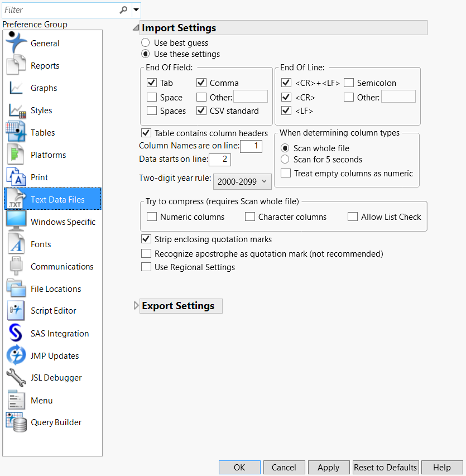Screen dimensions: 466x476
Task: Select the Query Builder icon
Action: (16, 422)
